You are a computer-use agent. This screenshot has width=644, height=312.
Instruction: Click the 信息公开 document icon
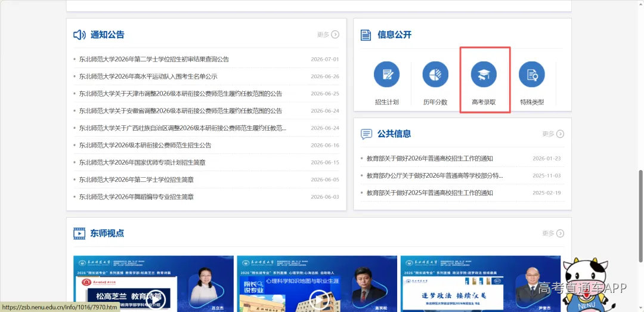(x=366, y=35)
